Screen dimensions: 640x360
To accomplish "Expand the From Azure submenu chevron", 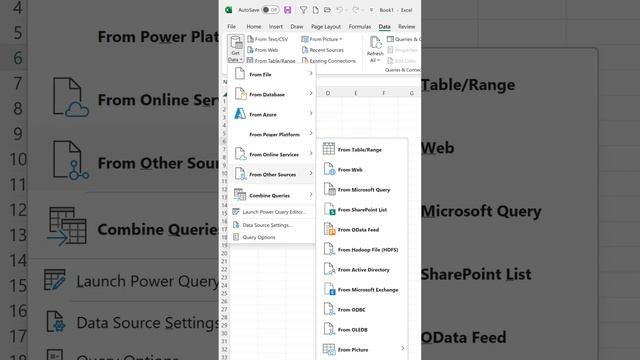I will (311, 113).
